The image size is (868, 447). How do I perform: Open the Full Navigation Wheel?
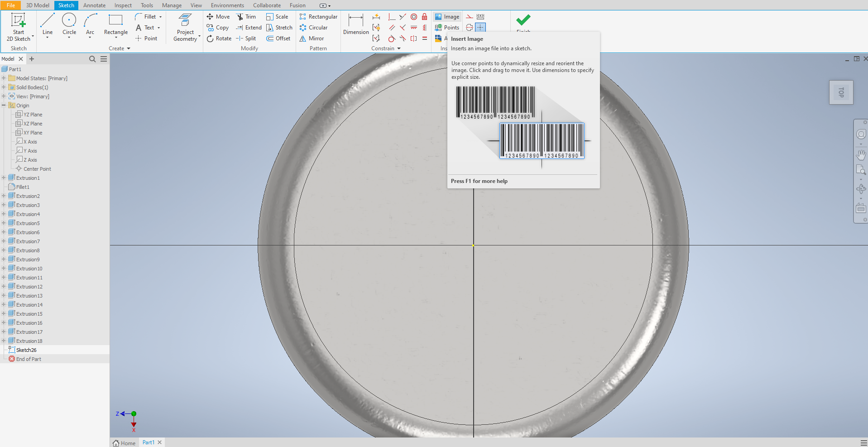861,135
